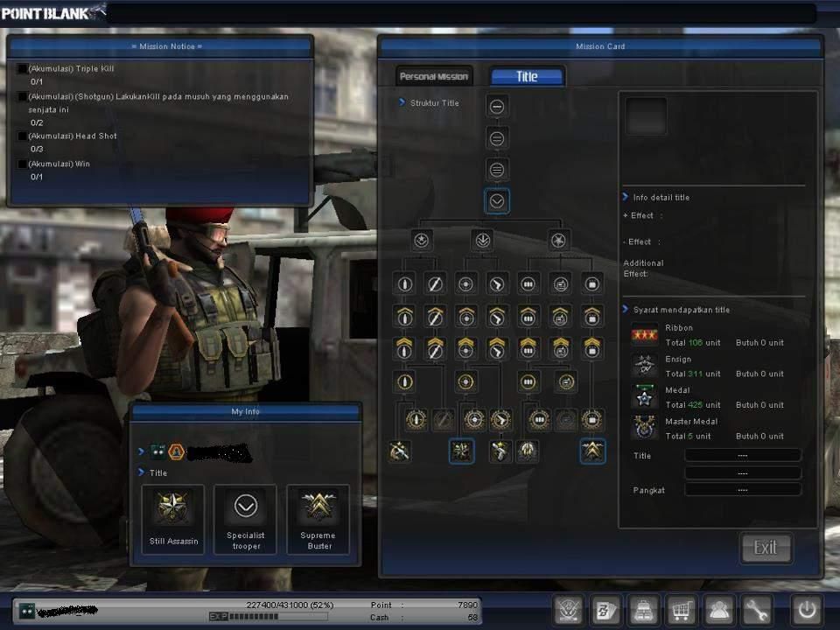The width and height of the screenshot is (840, 630).
Task: Select the three-line circle title icon
Action: tap(497, 171)
